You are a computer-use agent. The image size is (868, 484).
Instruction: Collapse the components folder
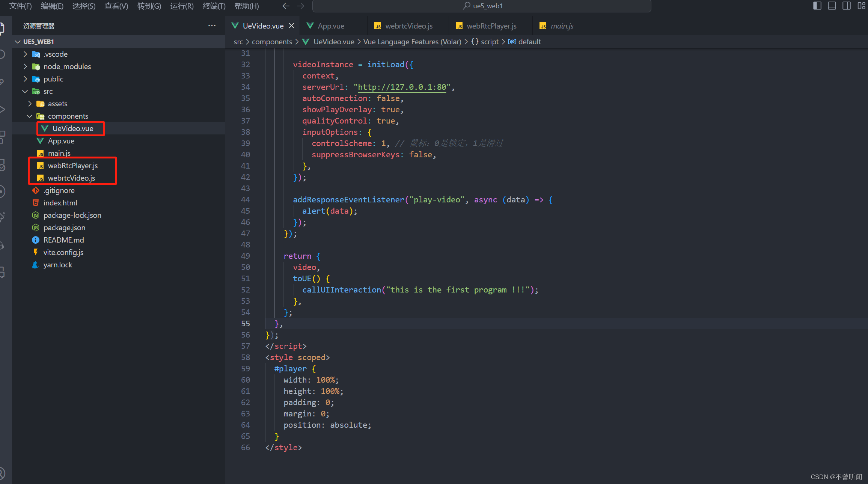click(x=68, y=116)
